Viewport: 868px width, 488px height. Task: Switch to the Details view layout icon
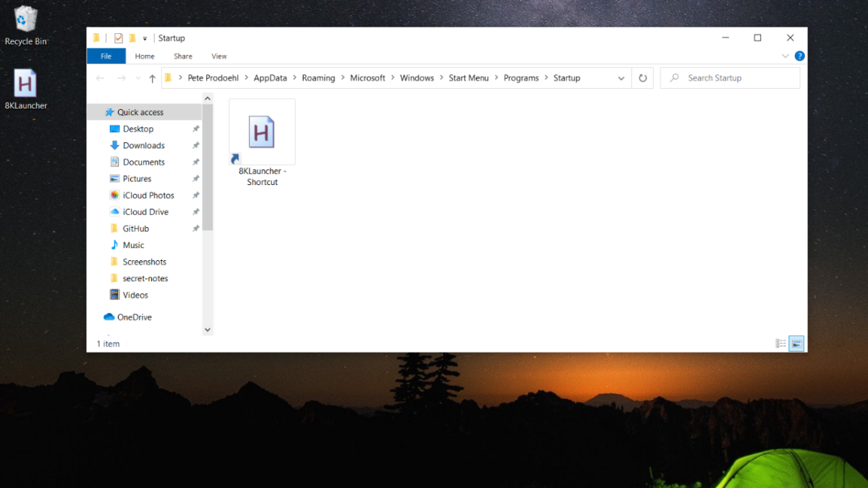click(781, 343)
